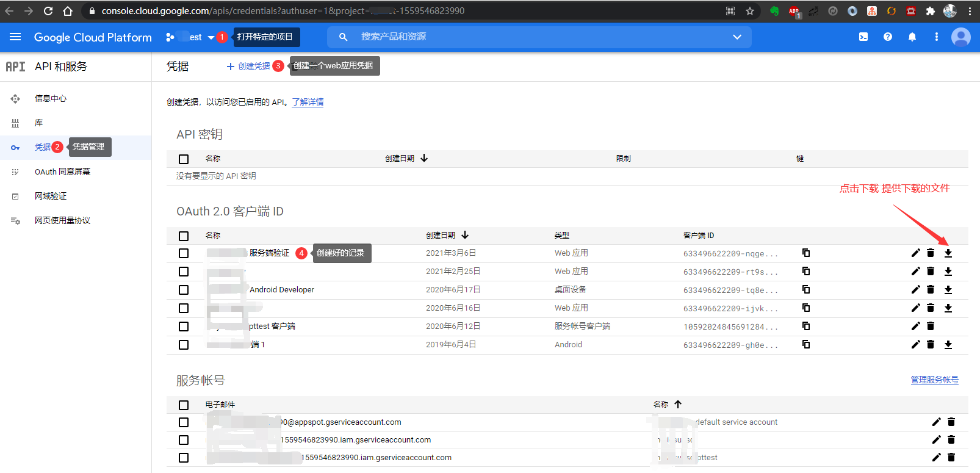Download Android Developer credential file
The width and height of the screenshot is (980, 473).
(948, 290)
